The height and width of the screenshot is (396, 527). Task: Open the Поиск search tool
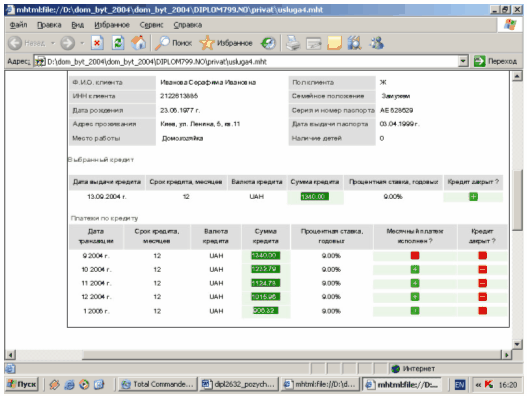(173, 43)
